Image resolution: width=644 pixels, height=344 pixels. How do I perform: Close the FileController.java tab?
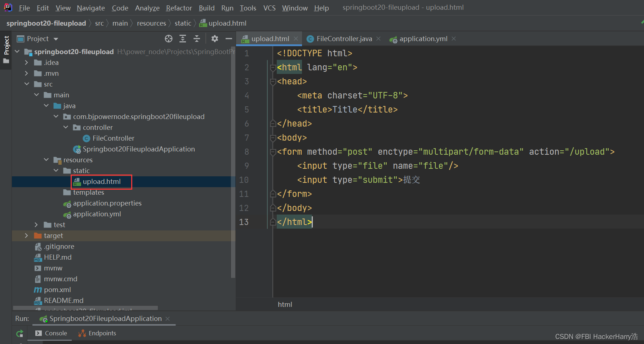[x=378, y=38]
